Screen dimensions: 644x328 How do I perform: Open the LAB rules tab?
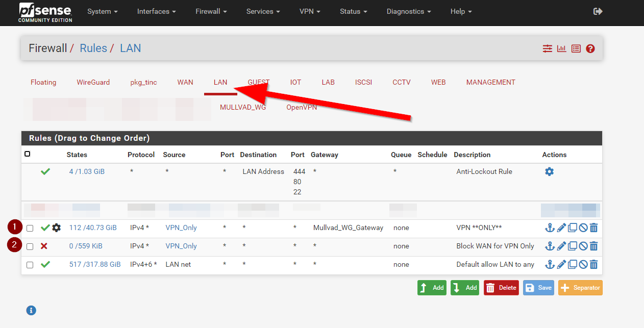pyautogui.click(x=328, y=82)
